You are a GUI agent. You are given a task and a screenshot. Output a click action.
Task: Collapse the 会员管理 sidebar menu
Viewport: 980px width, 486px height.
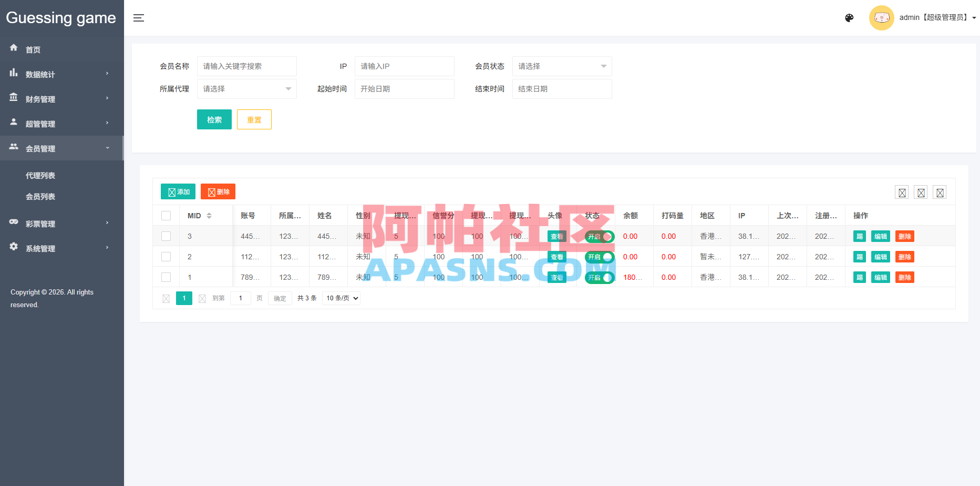coord(61,148)
